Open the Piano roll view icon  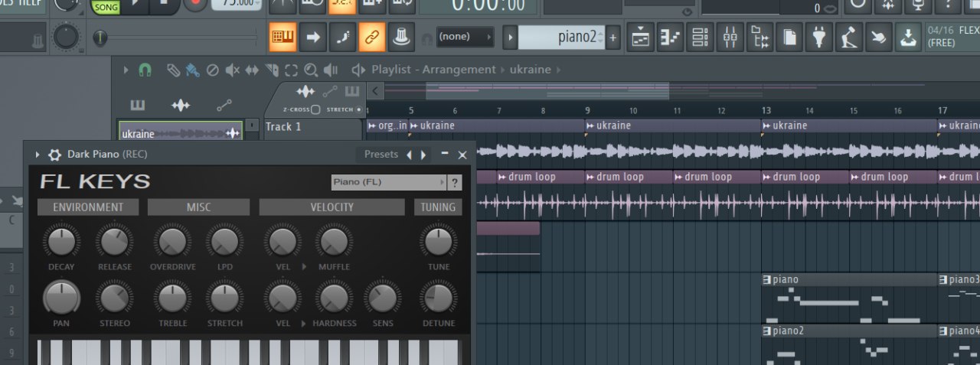pyautogui.click(x=671, y=37)
